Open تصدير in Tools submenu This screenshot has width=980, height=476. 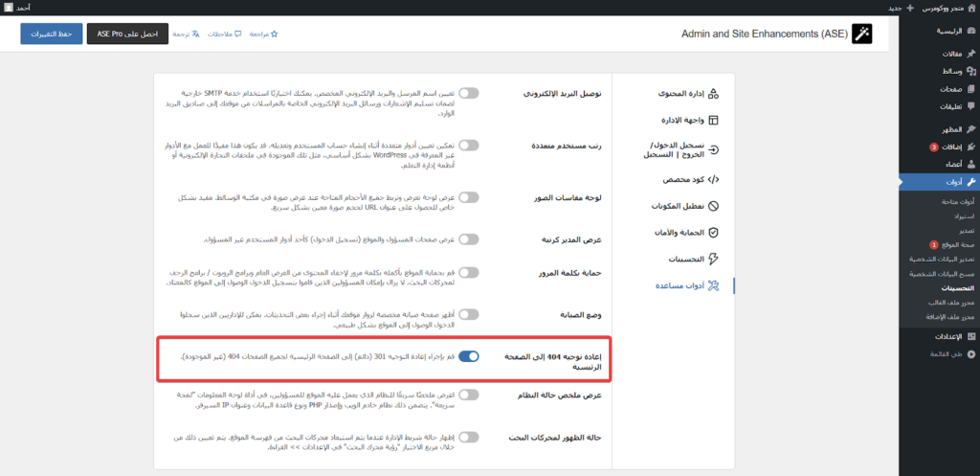click(969, 231)
